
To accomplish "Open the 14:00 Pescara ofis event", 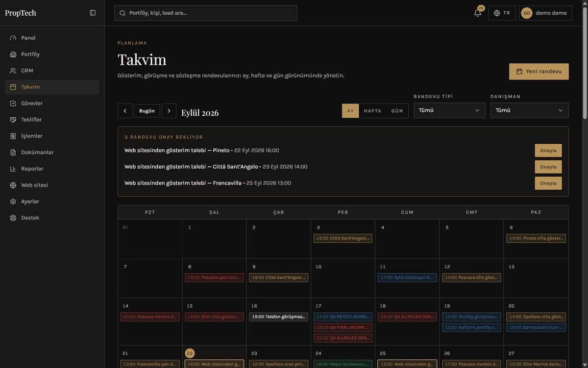I will pos(471,278).
